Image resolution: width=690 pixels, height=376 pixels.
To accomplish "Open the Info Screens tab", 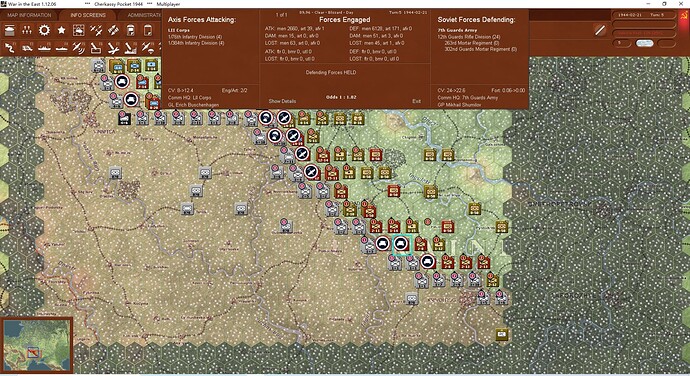I will click(88, 15).
